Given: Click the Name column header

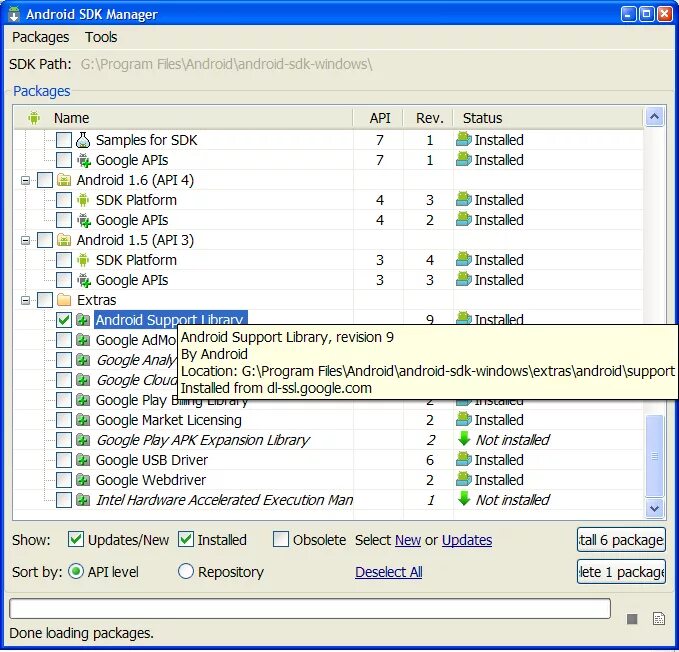Looking at the screenshot, I should (184, 118).
